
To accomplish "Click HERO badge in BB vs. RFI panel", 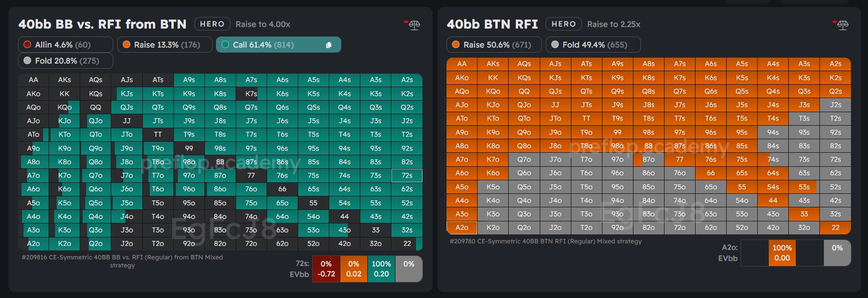I will point(212,24).
